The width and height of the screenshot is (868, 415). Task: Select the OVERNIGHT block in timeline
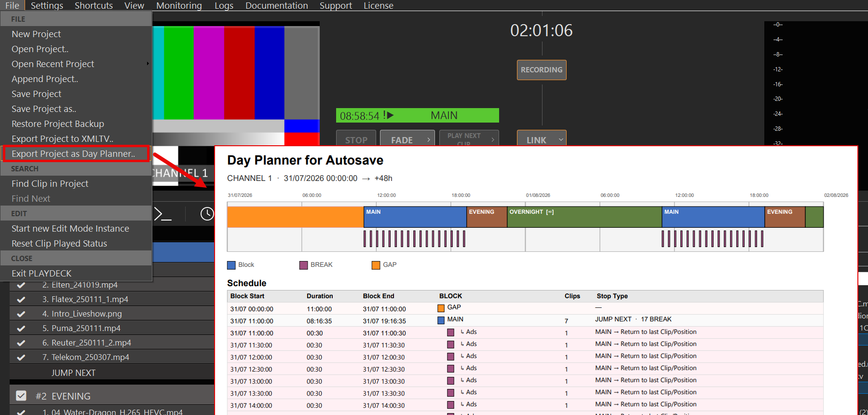point(584,217)
